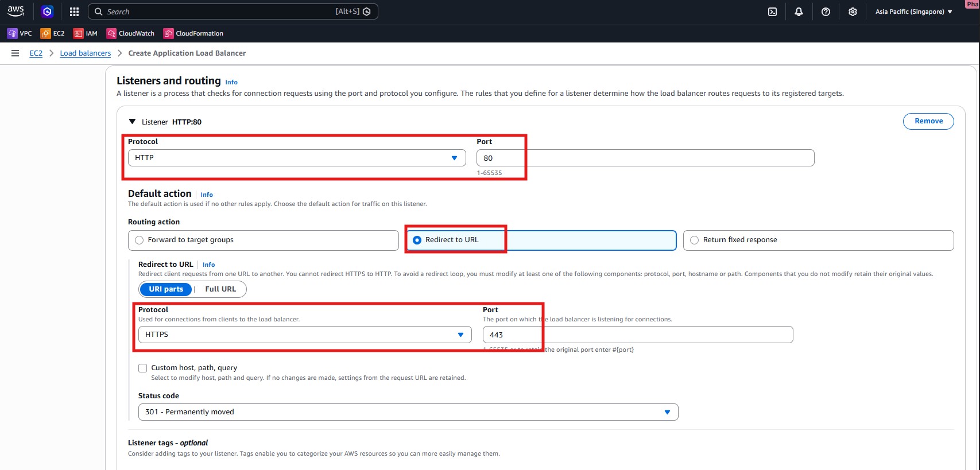Screen dimensions: 980x470
Task: Open the notifications bell
Action: tap(799, 11)
